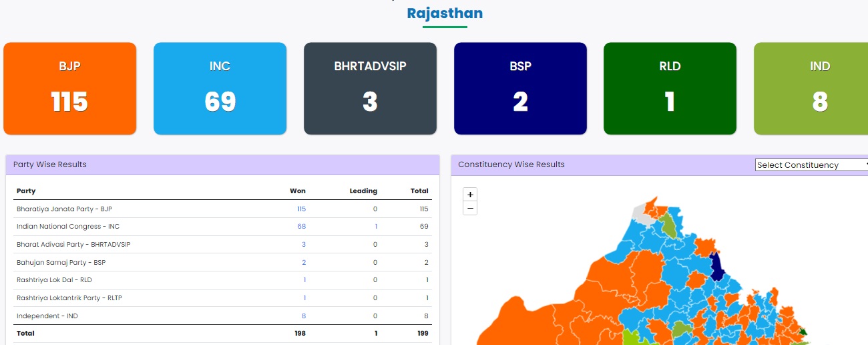The width and height of the screenshot is (868, 345).
Task: Select 'Rashtriya Lok Dal - RLD' text
Action: click(x=54, y=280)
